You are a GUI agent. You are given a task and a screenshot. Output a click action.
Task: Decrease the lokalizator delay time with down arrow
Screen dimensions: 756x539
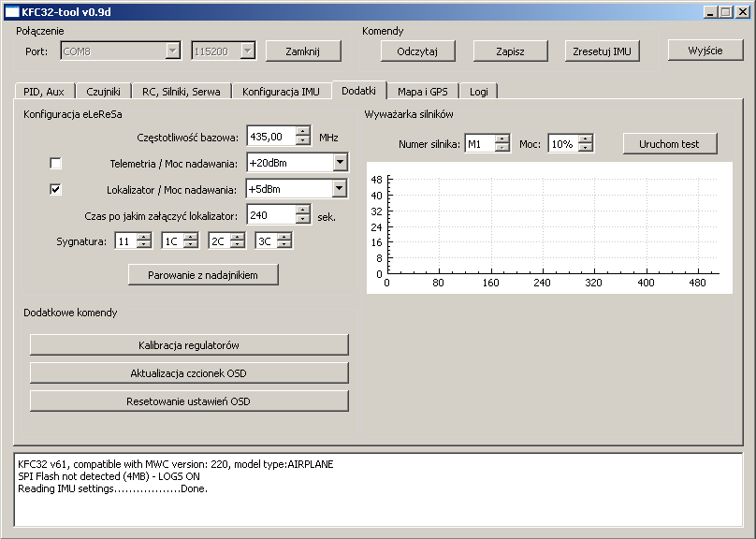point(302,220)
